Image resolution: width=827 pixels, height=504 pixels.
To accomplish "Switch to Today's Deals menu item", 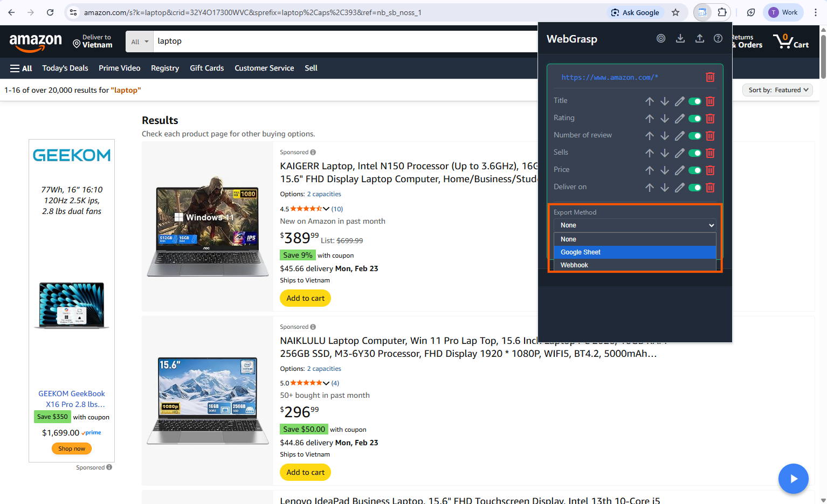I will (x=65, y=68).
